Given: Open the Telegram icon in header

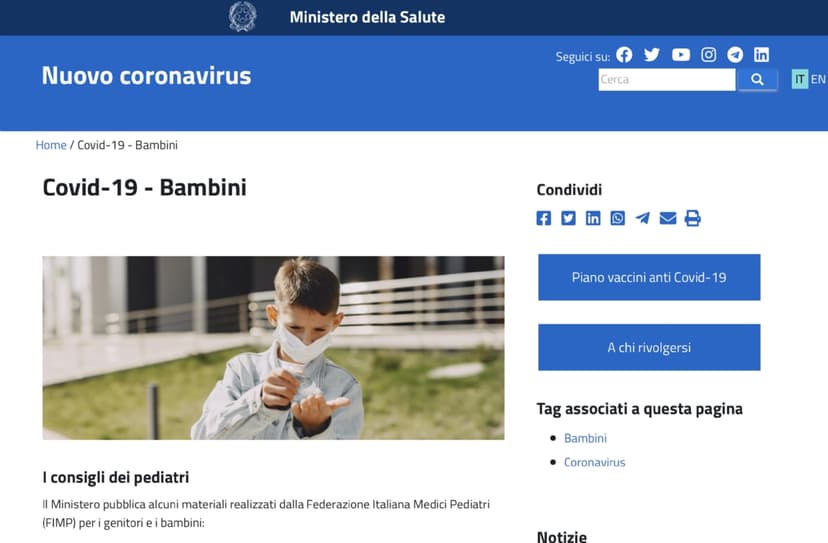Looking at the screenshot, I should [735, 55].
